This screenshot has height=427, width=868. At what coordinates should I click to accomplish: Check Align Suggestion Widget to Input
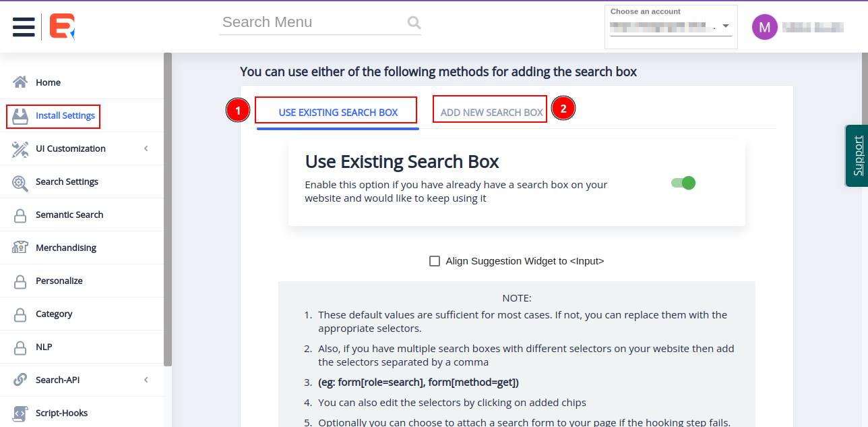pyautogui.click(x=435, y=261)
